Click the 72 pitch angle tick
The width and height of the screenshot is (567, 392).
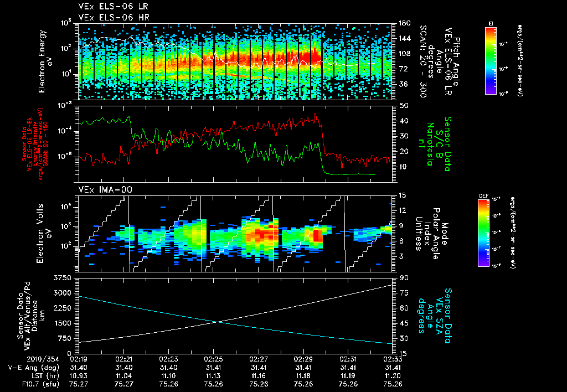(403, 69)
